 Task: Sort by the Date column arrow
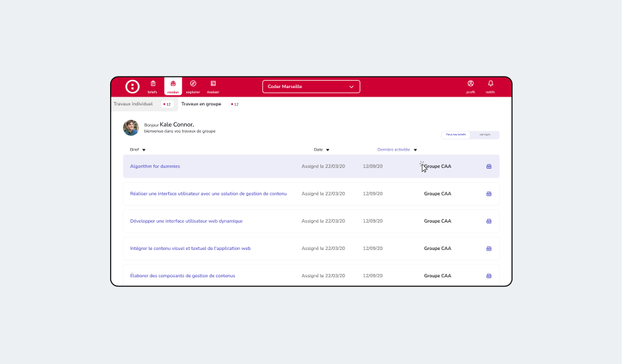point(328,150)
